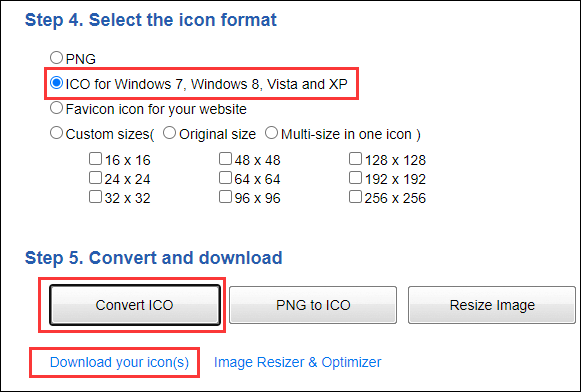Choose ICO for Windows 7, 8, Vista, XP
The width and height of the screenshot is (581, 392).
tap(56, 83)
